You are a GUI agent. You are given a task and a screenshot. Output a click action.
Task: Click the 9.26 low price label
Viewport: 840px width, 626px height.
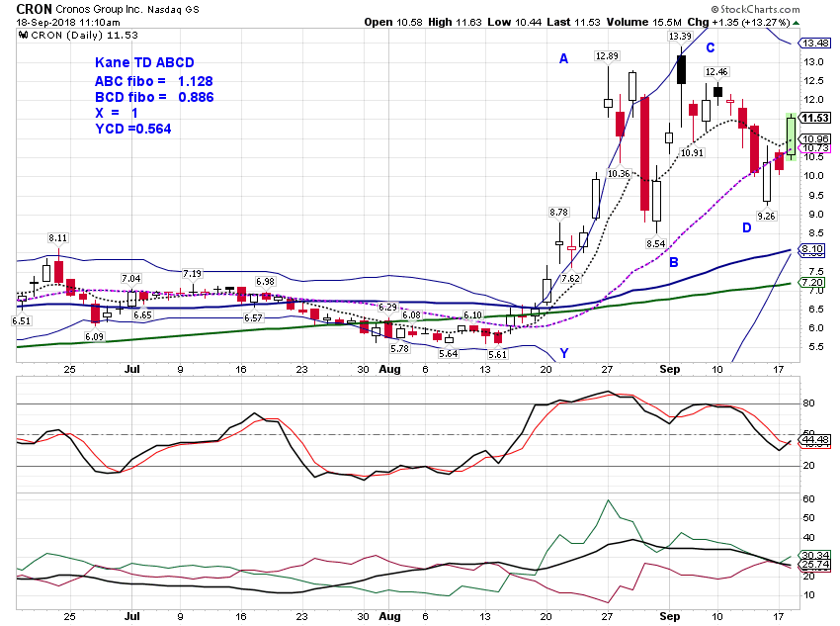766,216
